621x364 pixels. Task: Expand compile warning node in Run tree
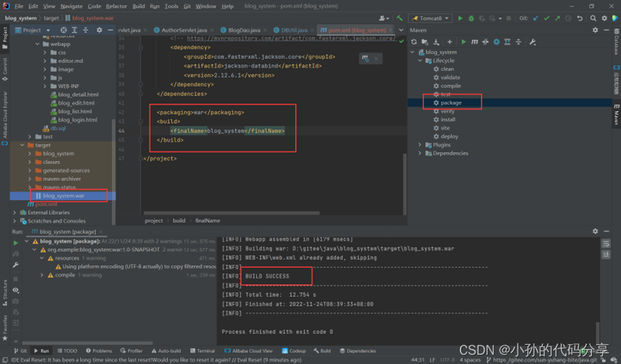click(42, 275)
